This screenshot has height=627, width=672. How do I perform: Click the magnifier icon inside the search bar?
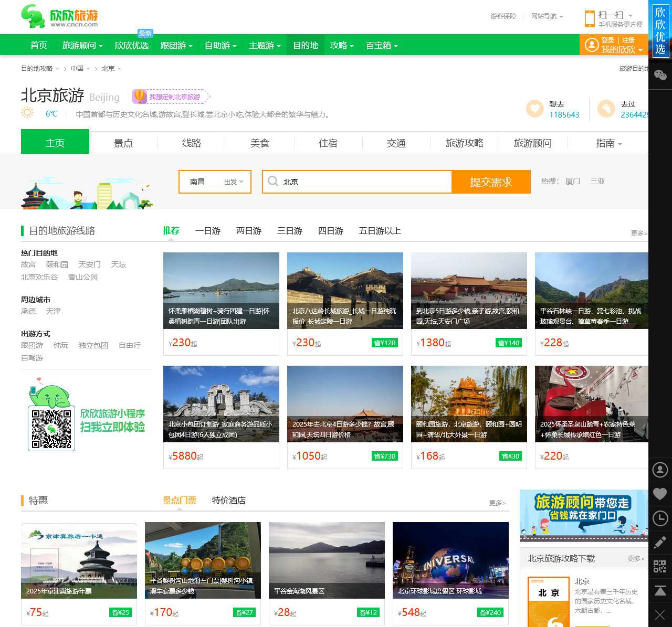click(273, 181)
